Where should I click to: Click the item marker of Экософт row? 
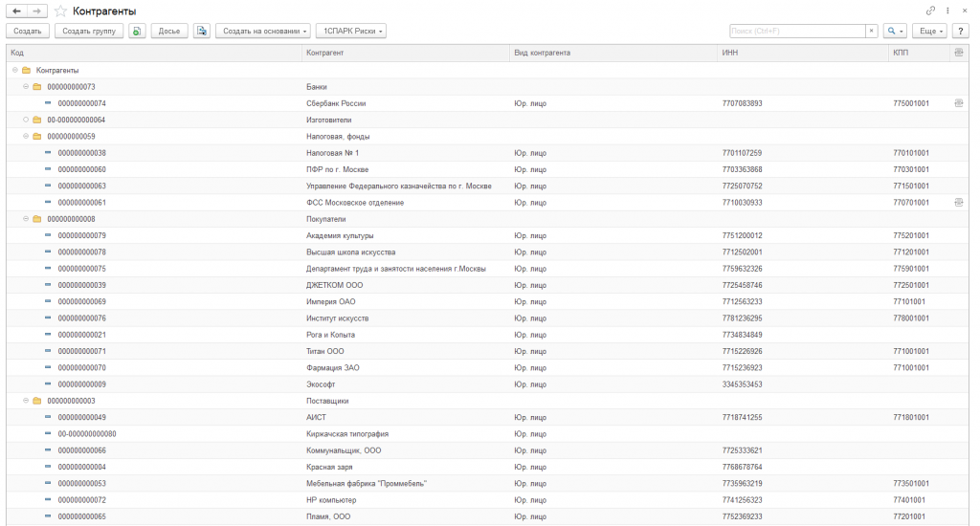pyautogui.click(x=48, y=384)
